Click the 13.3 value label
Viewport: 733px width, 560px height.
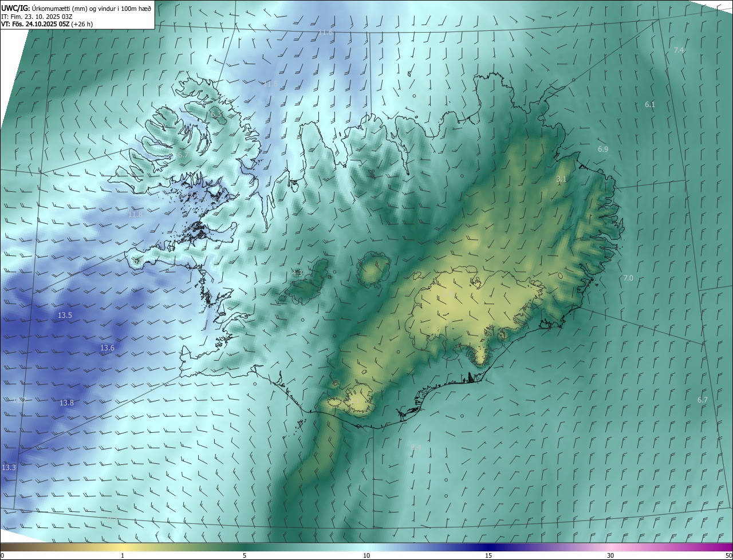tap(9, 467)
